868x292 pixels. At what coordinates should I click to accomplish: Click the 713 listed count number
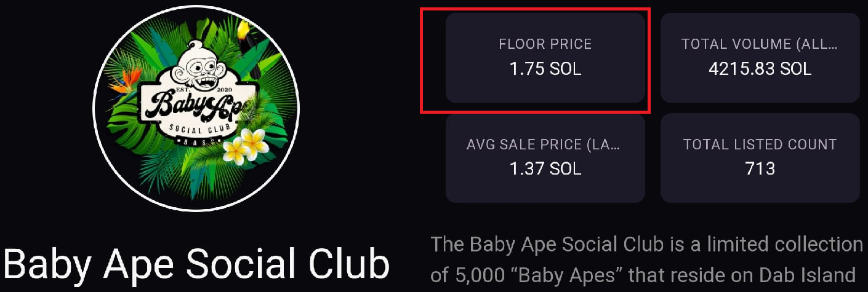(x=760, y=168)
